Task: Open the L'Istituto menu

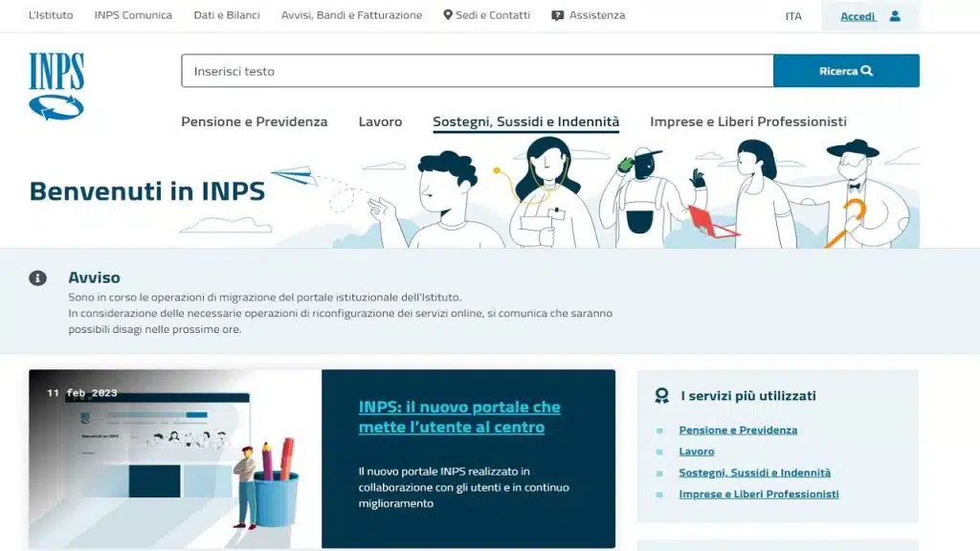Action: pos(51,15)
